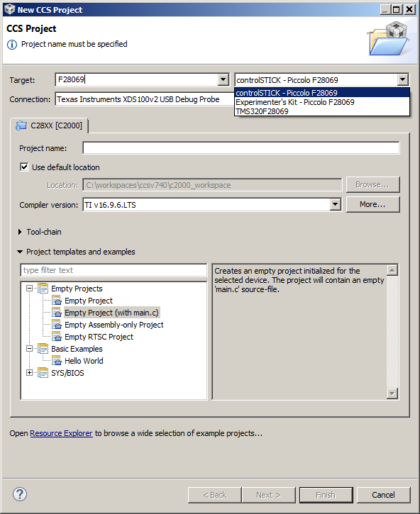This screenshot has width=420, height=514.
Task: Click the Connection field showing XDS100v2
Action: (x=145, y=99)
